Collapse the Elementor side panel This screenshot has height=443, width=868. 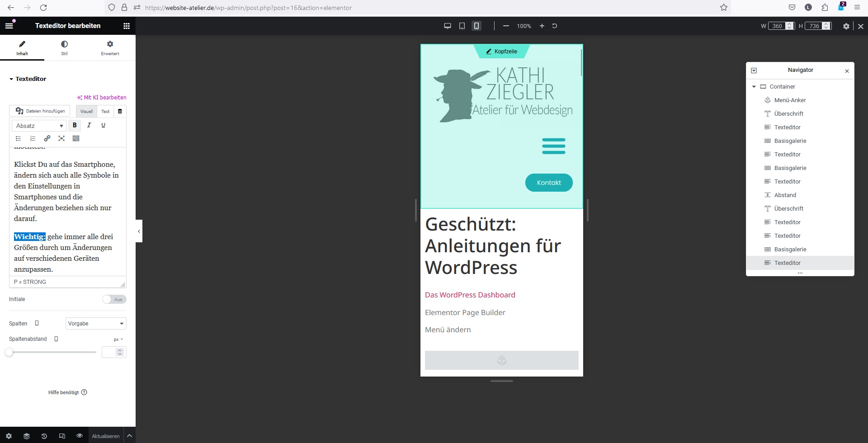coord(139,231)
